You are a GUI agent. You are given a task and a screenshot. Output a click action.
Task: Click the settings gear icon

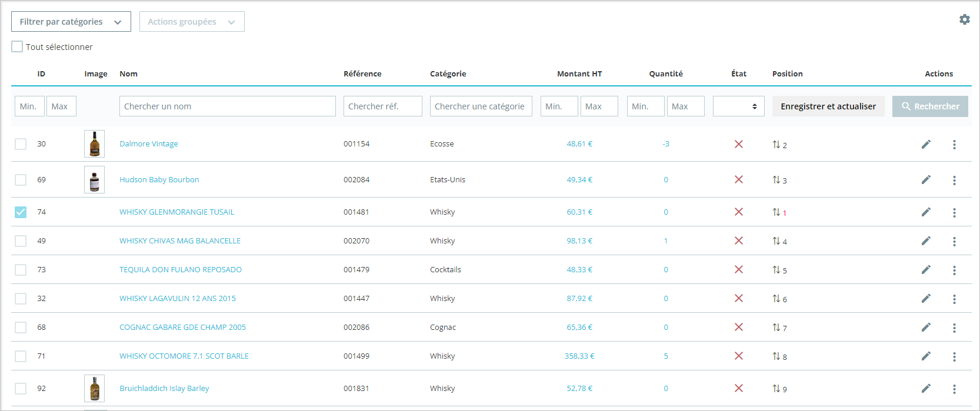click(965, 19)
